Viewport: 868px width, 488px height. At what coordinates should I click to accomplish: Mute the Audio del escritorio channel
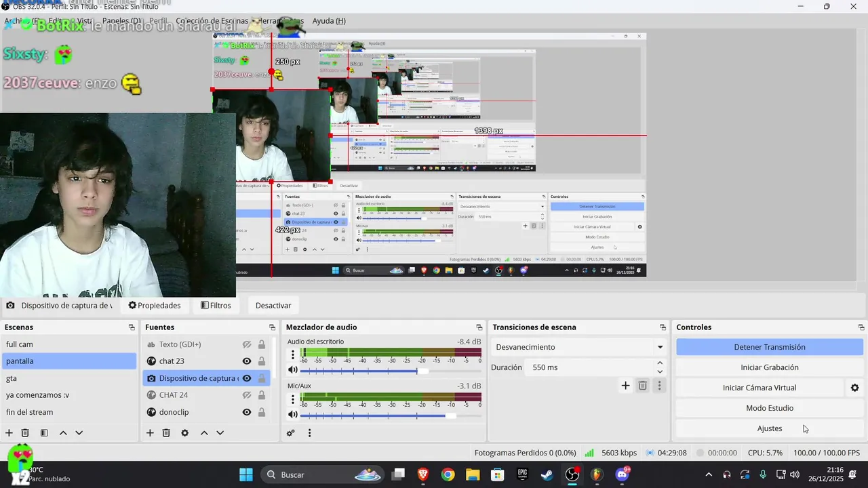(293, 370)
